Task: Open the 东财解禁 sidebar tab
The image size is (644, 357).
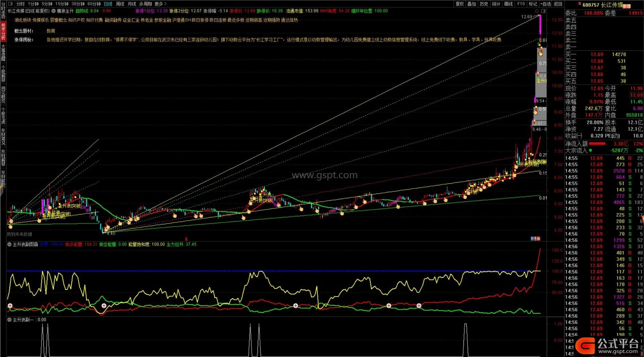Action: tap(3, 158)
